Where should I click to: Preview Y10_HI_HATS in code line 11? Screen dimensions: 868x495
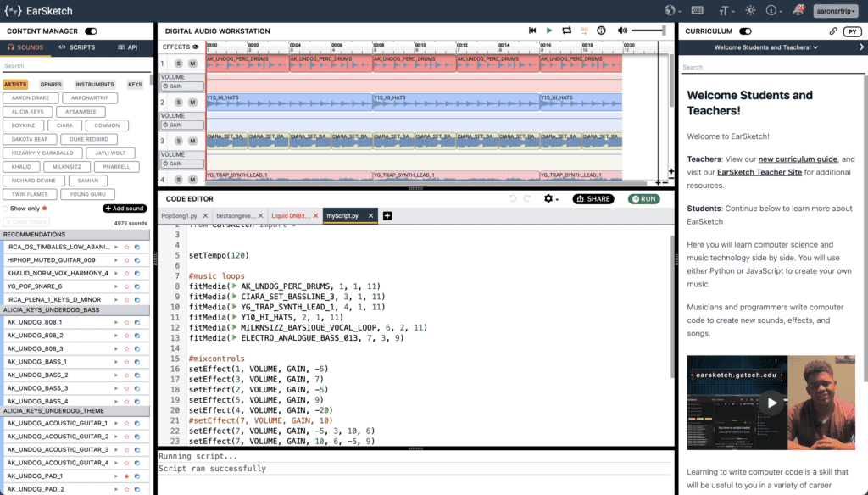click(x=235, y=317)
